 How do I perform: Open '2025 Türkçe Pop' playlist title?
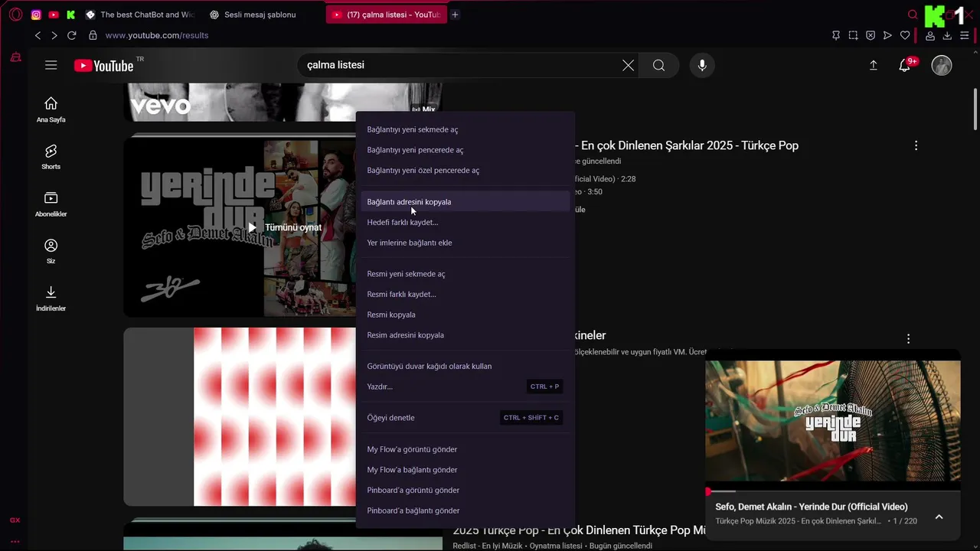pos(580,530)
